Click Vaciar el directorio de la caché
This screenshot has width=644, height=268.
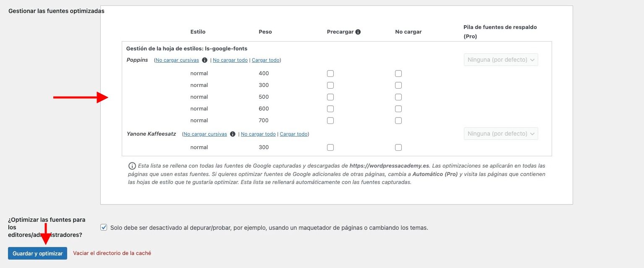tap(112, 253)
